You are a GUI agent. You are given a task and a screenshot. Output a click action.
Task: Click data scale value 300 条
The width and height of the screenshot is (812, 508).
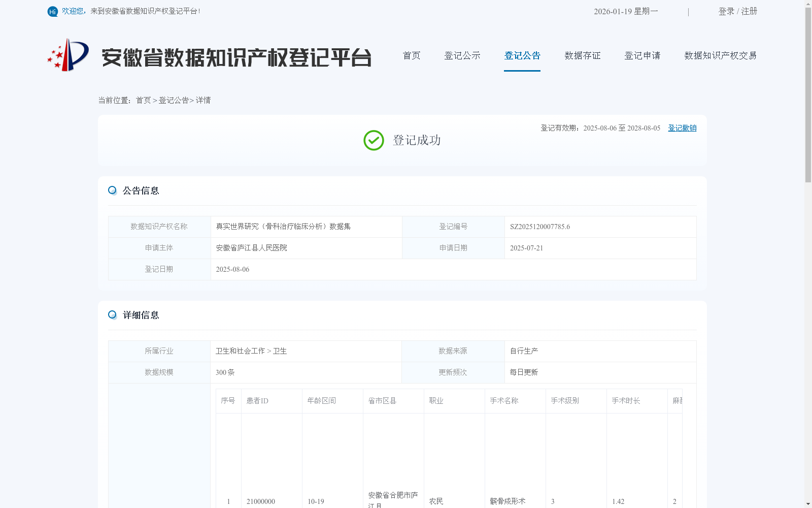(x=225, y=372)
